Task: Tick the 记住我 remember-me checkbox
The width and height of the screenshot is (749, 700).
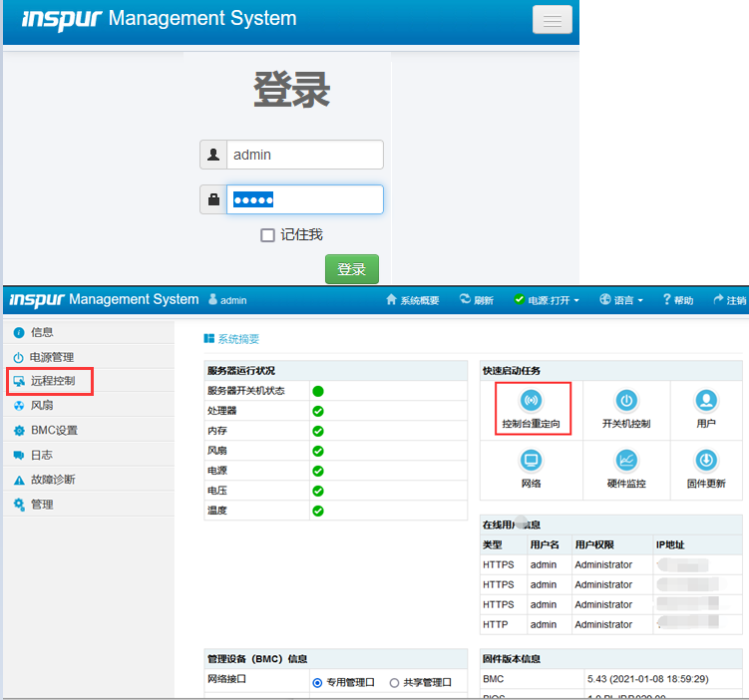Action: pyautogui.click(x=267, y=235)
